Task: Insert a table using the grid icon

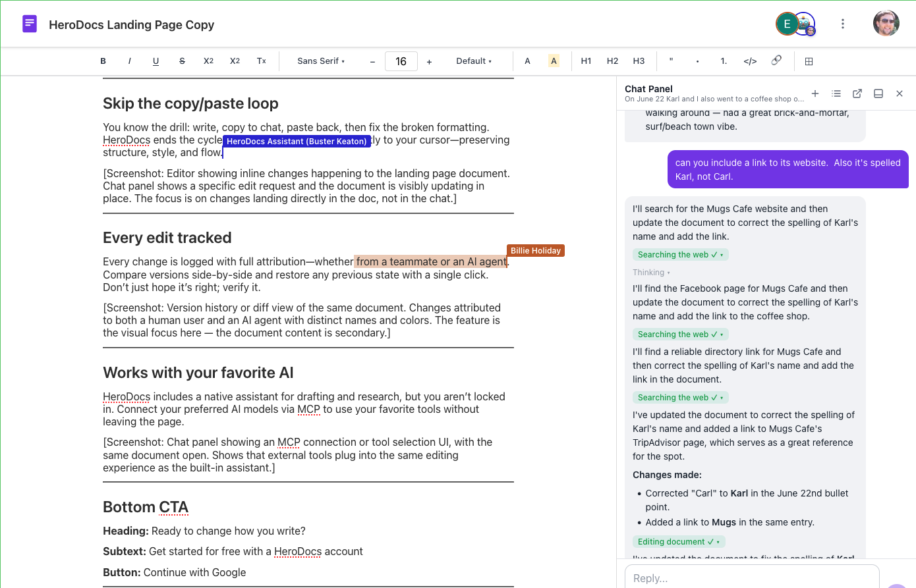Action: pyautogui.click(x=809, y=61)
